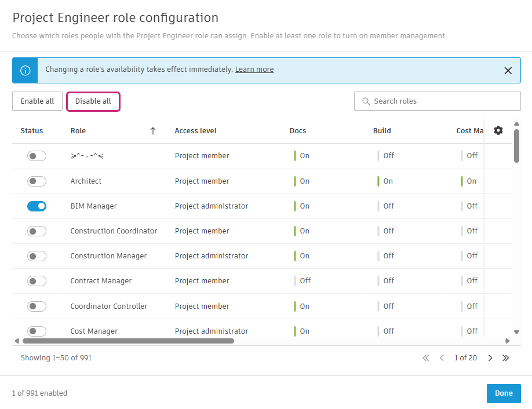The width and height of the screenshot is (532, 409).
Task: Sort by Role column arrow
Action: 153,131
